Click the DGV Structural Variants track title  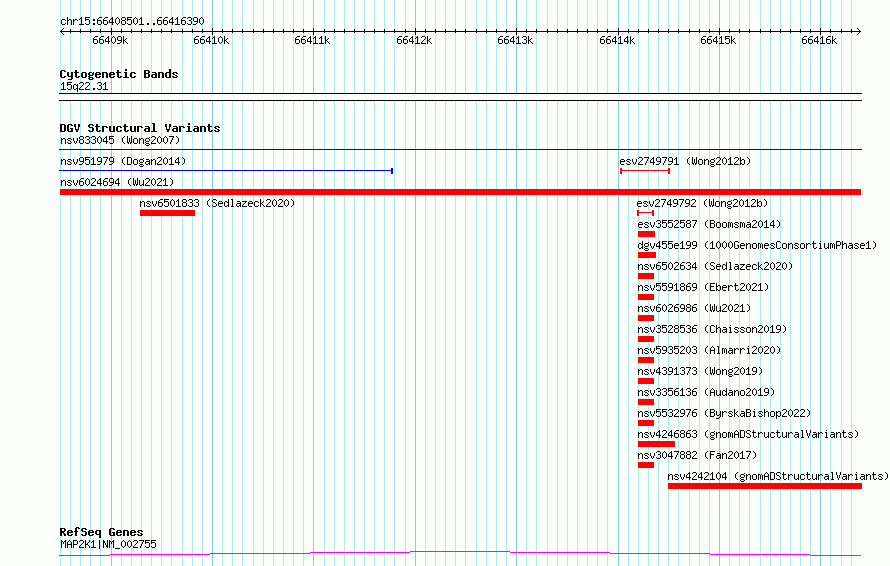pyautogui.click(x=140, y=128)
